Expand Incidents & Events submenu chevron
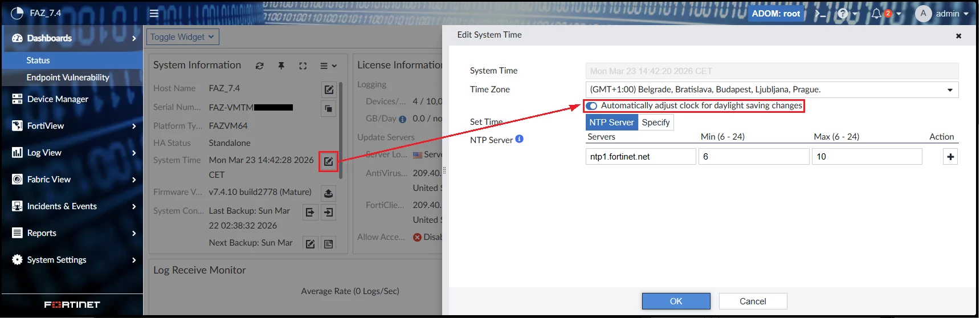980x318 pixels. (x=134, y=206)
